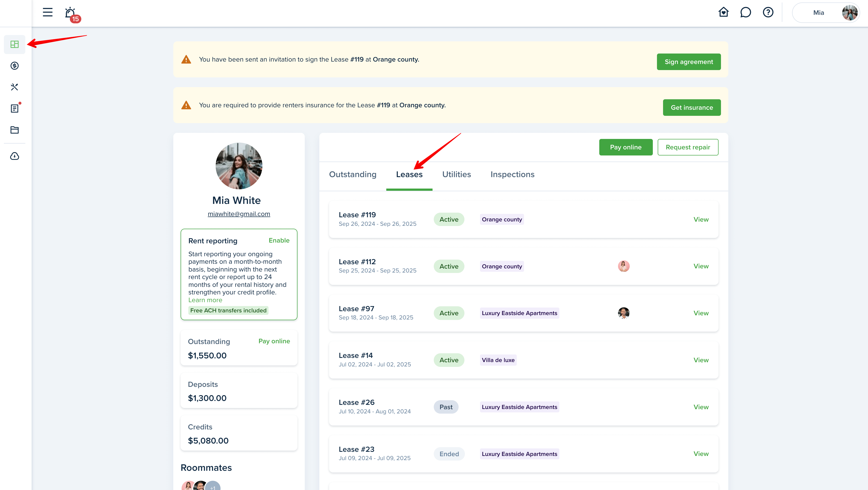
Task: Click the Sign agreement button
Action: tap(688, 62)
